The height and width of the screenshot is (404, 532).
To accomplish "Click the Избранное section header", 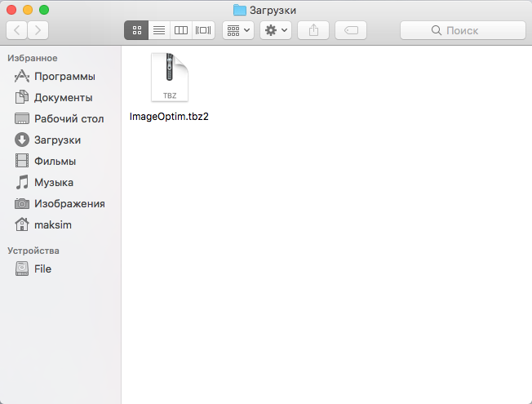I will (33, 58).
